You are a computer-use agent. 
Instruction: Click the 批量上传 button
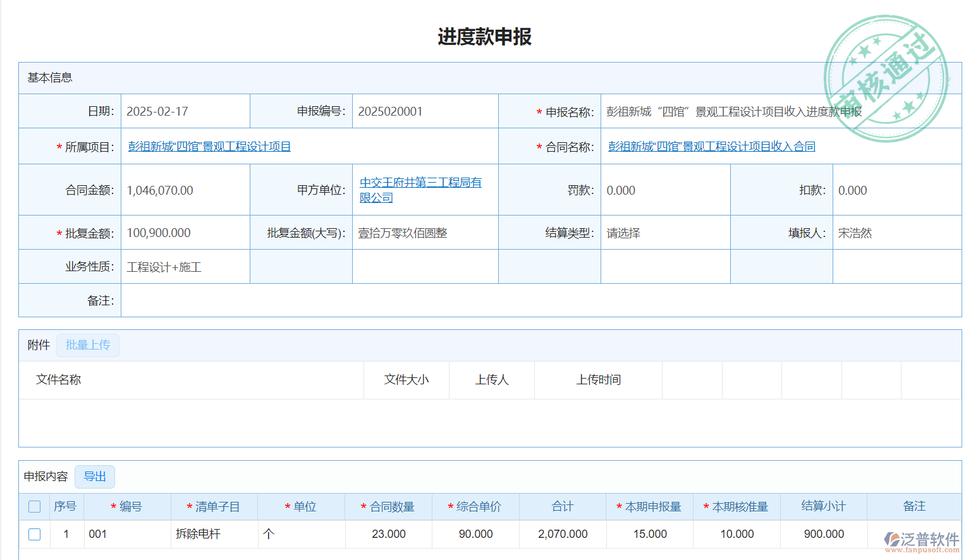coord(88,345)
